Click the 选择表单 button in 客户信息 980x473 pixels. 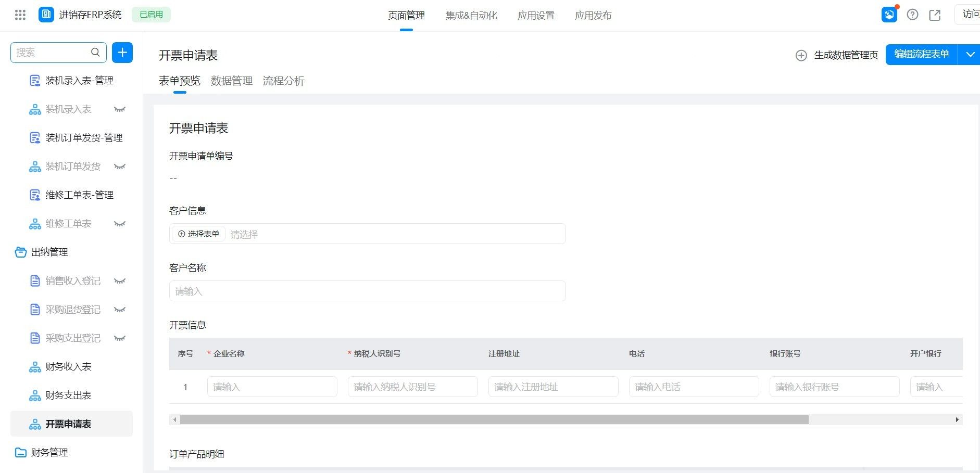click(199, 234)
